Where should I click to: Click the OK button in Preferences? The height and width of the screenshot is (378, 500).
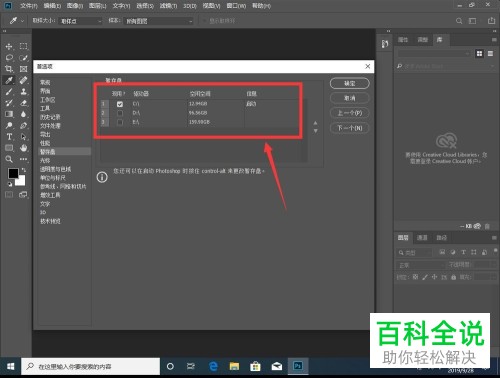[x=350, y=83]
